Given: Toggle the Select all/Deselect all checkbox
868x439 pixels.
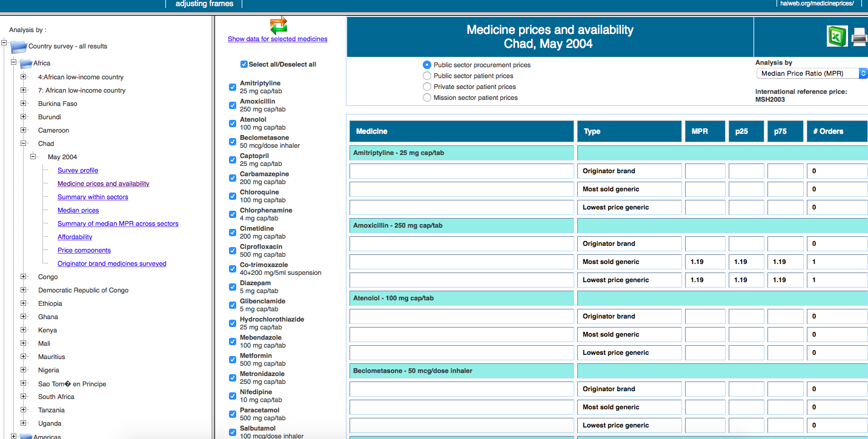Looking at the screenshot, I should 244,64.
